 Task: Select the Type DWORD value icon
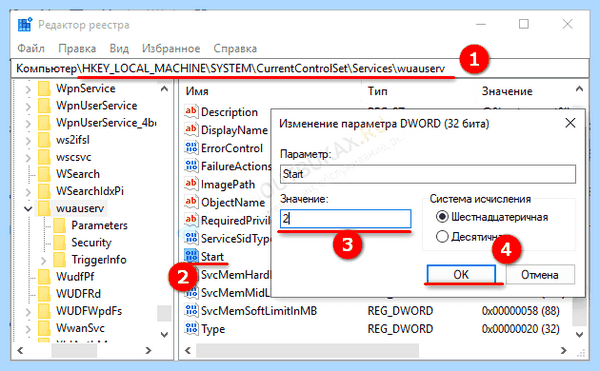coord(191,329)
